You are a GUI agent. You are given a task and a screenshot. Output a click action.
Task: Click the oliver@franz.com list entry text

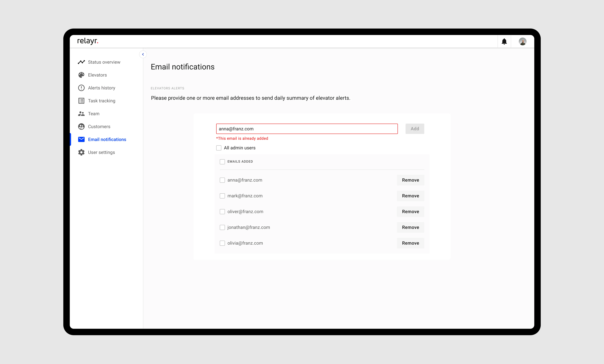tap(245, 212)
